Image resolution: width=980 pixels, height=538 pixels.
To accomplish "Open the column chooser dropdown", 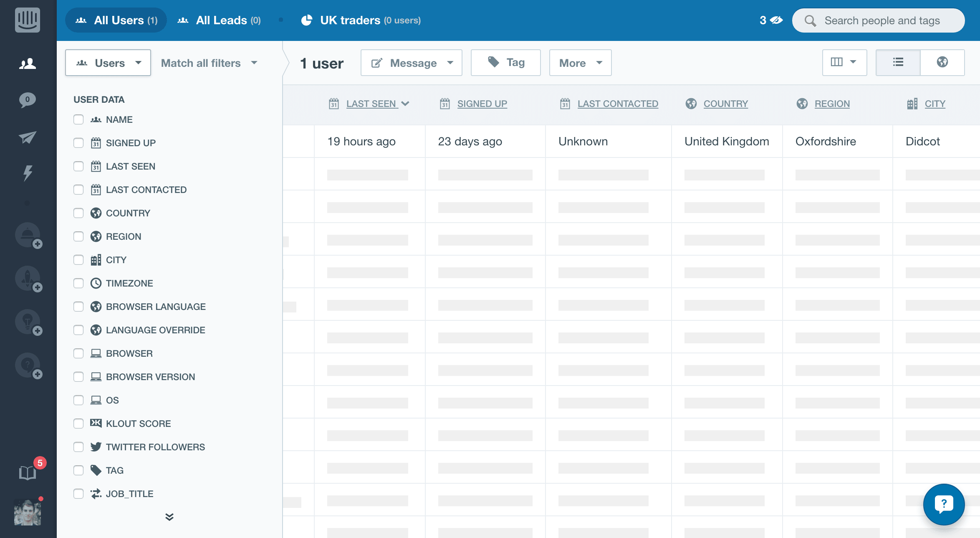I will tap(844, 62).
